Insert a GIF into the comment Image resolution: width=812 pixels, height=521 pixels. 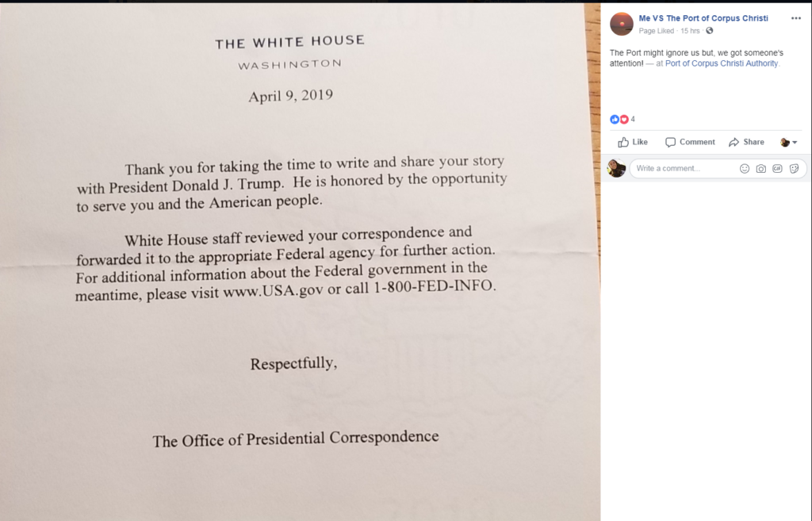(777, 168)
